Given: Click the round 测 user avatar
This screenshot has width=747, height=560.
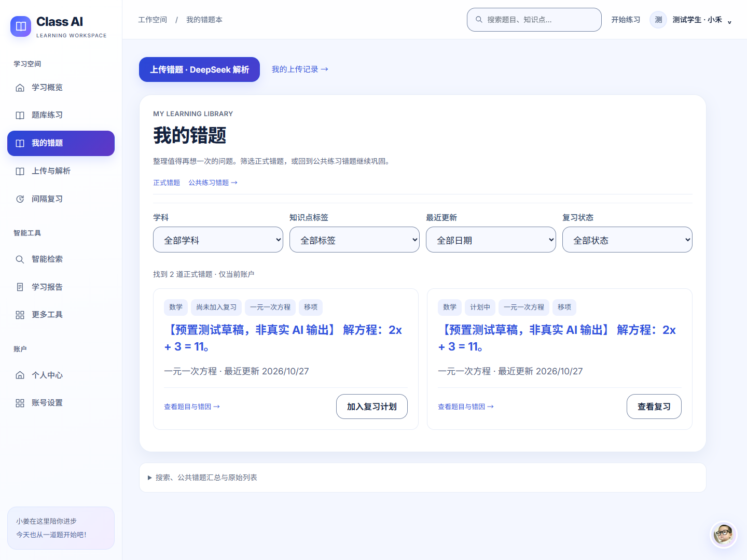Looking at the screenshot, I should coord(658,20).
